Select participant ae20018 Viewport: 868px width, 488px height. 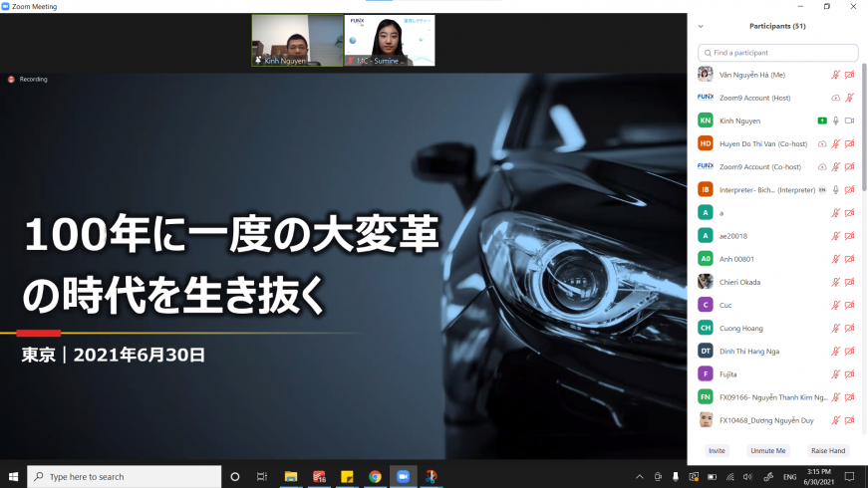click(x=777, y=236)
